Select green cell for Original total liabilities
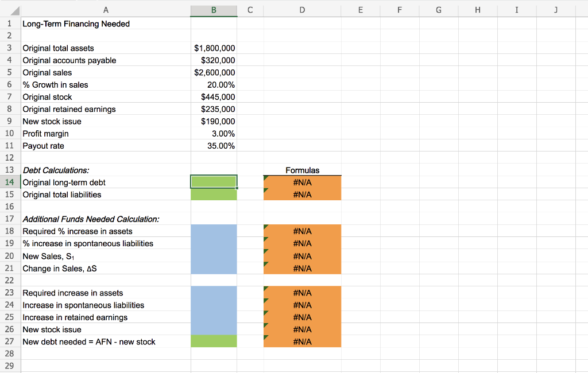This screenshot has width=588, height=373. point(214,195)
